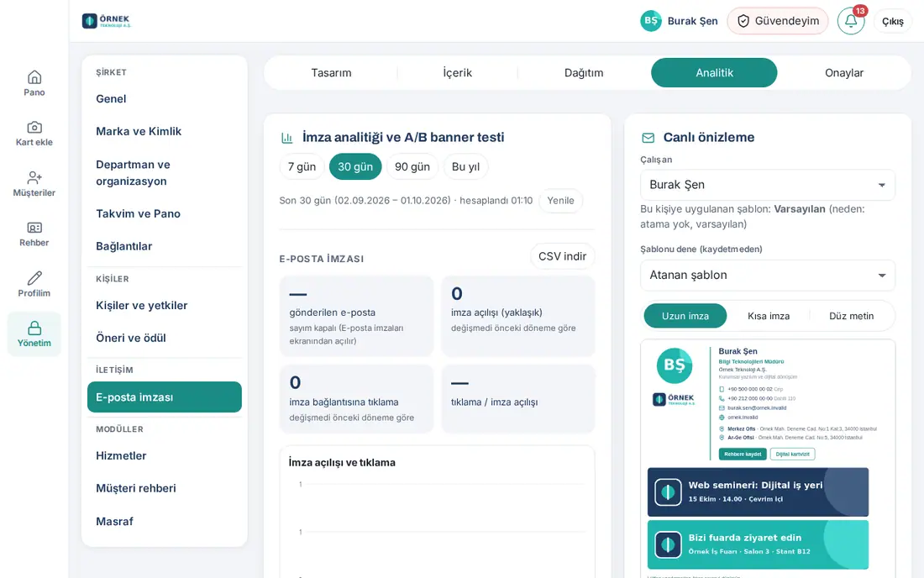
Task: Open the Masraf module
Action: [165, 522]
